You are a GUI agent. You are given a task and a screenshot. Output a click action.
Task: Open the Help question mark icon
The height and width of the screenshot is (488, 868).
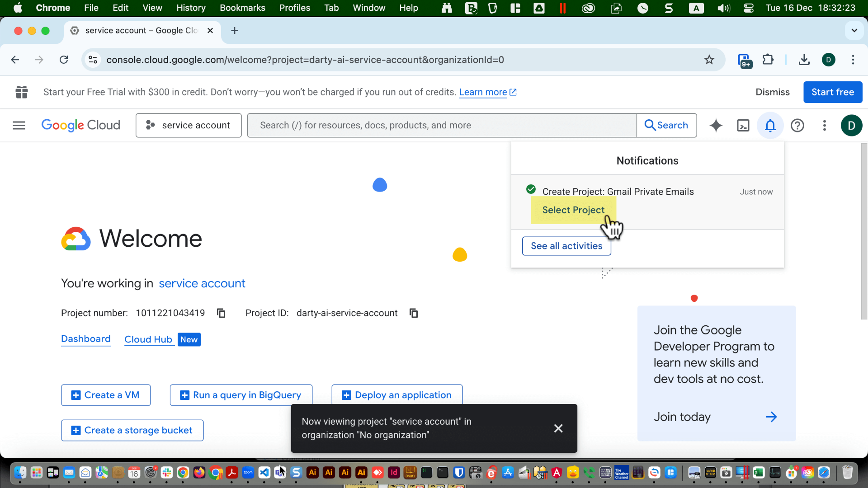(x=797, y=125)
